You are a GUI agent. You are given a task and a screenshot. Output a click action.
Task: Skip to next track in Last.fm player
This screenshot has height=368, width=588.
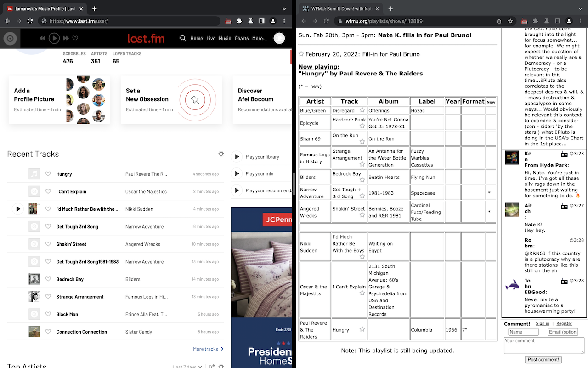[x=66, y=39]
